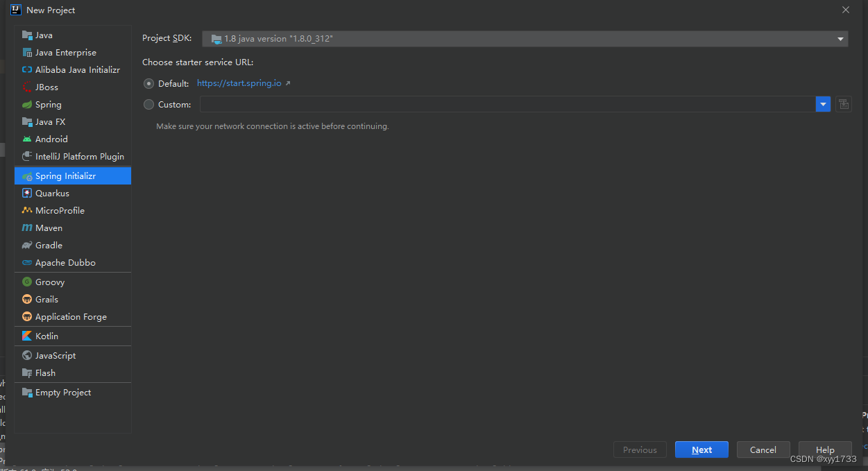Screen dimensions: 868x471
Task: Select the Default starter service URL radio
Action: click(x=148, y=83)
